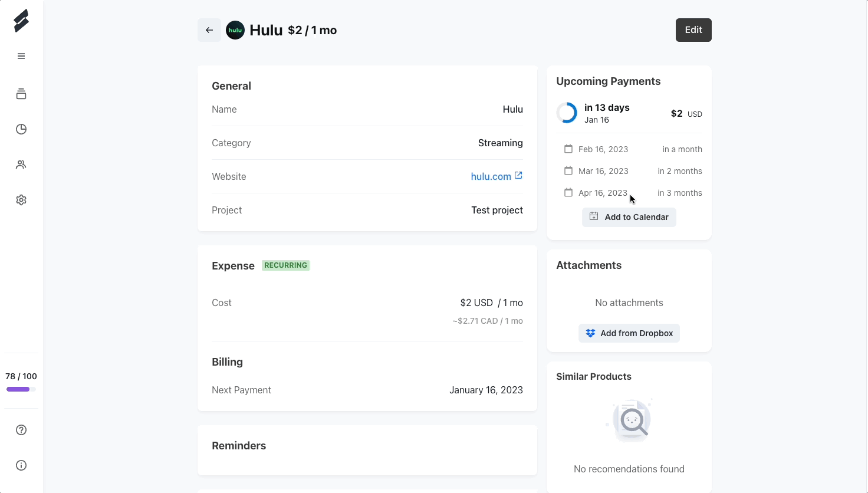Click the January 16, 2023 next payment date
This screenshot has height=493, width=868.
tap(486, 390)
